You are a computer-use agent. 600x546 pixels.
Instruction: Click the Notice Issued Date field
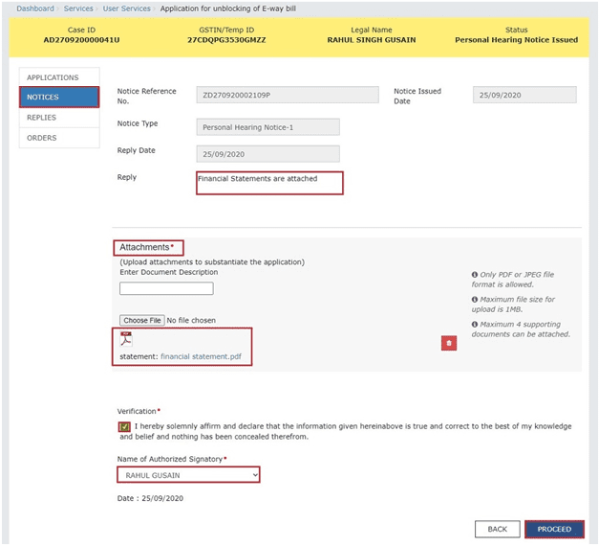coord(524,95)
